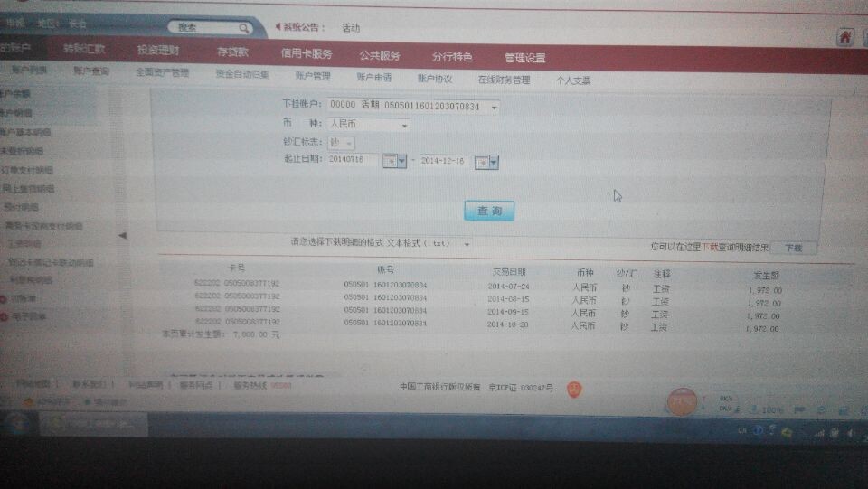The width and height of the screenshot is (868, 489).
Task: Open the end date calendar icon
Action: [482, 162]
